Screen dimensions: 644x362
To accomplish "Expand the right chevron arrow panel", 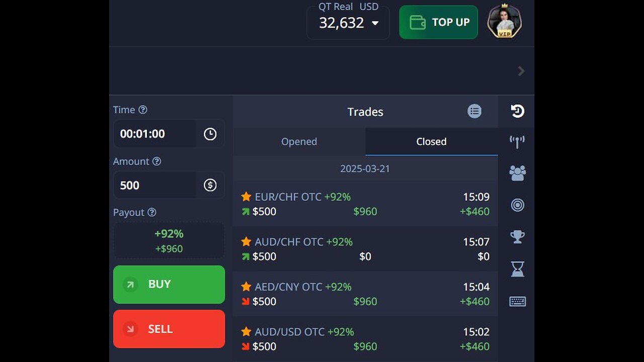I will click(521, 71).
